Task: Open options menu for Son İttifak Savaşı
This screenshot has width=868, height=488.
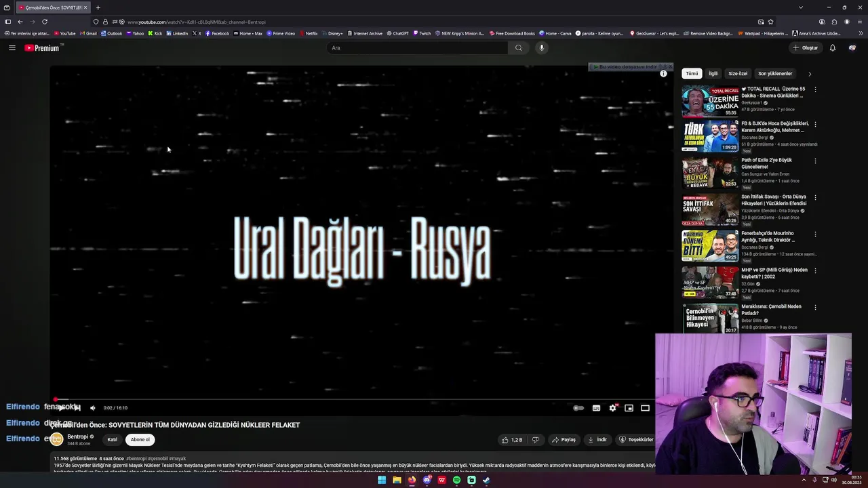Action: (815, 198)
